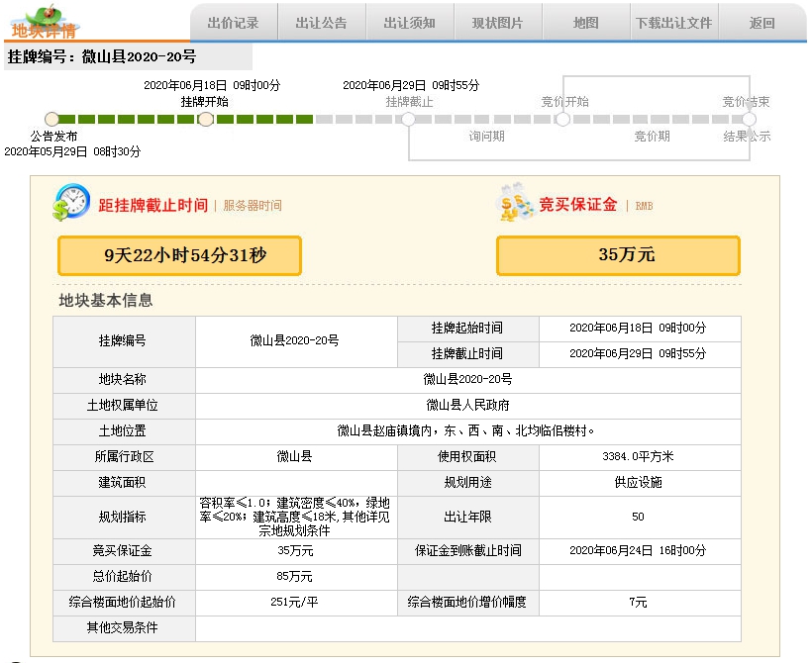Switch to the 出让须知 tab
This screenshot has width=812, height=663.
pyautogui.click(x=410, y=23)
